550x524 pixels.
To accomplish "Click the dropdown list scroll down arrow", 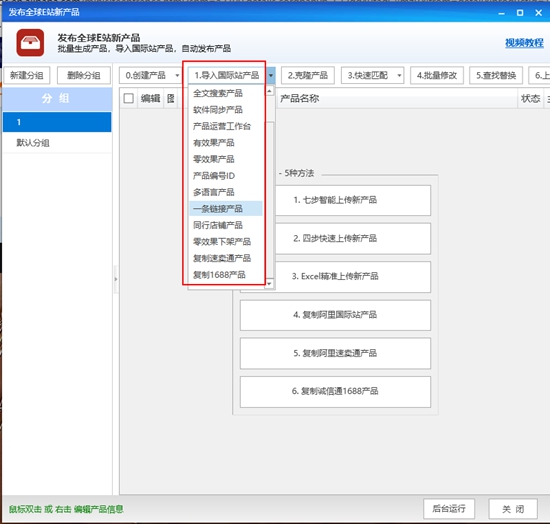I will tap(269, 283).
